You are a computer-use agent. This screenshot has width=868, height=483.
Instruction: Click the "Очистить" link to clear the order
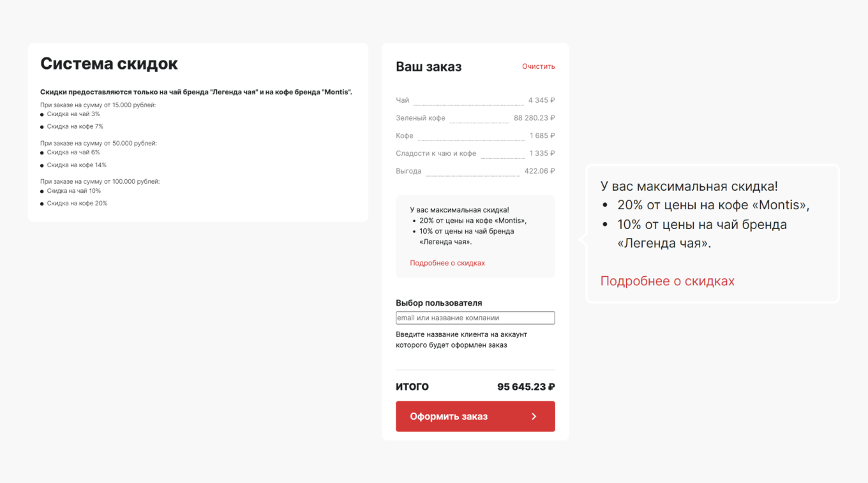pos(538,66)
